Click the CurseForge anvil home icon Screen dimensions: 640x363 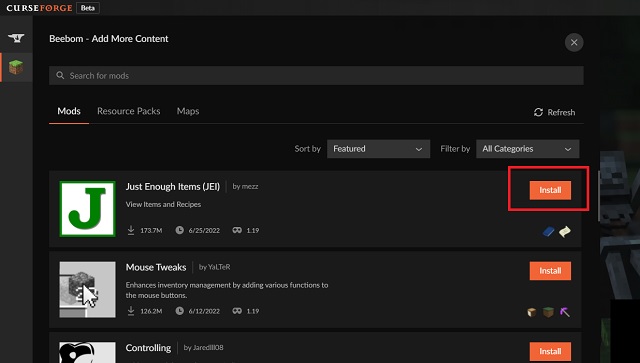coord(16,38)
